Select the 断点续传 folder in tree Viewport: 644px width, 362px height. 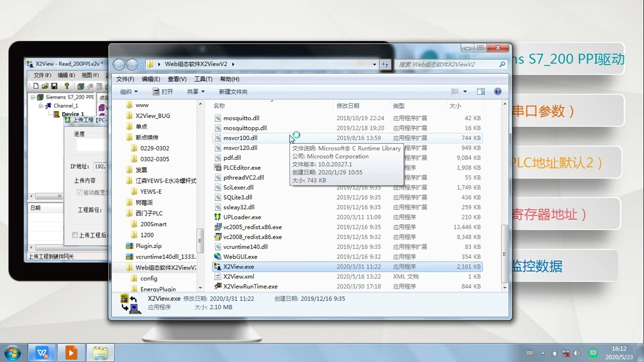pos(147,137)
